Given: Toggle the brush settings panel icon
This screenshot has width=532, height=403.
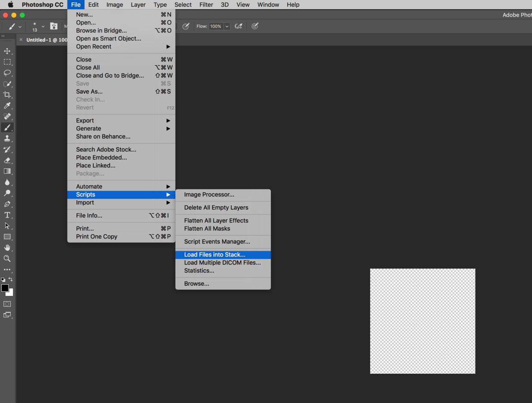Looking at the screenshot, I should tap(54, 26).
